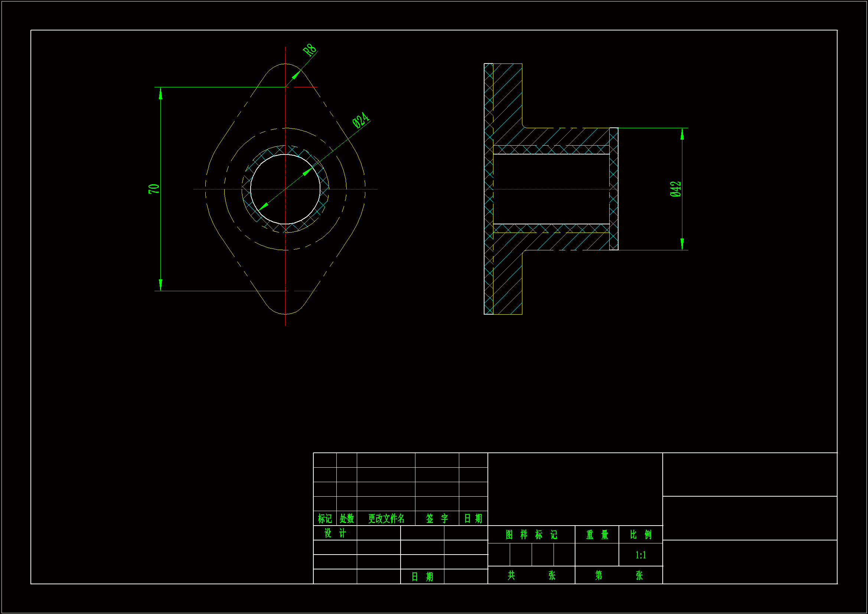Click the 1:1 scale value cell
Image resolution: width=868 pixels, height=614 pixels.
(640, 555)
